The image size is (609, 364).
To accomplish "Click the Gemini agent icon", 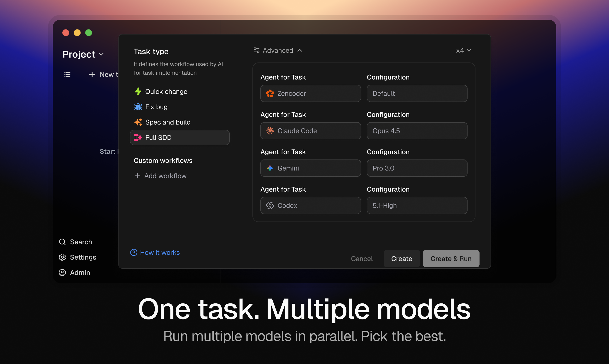I will (270, 168).
